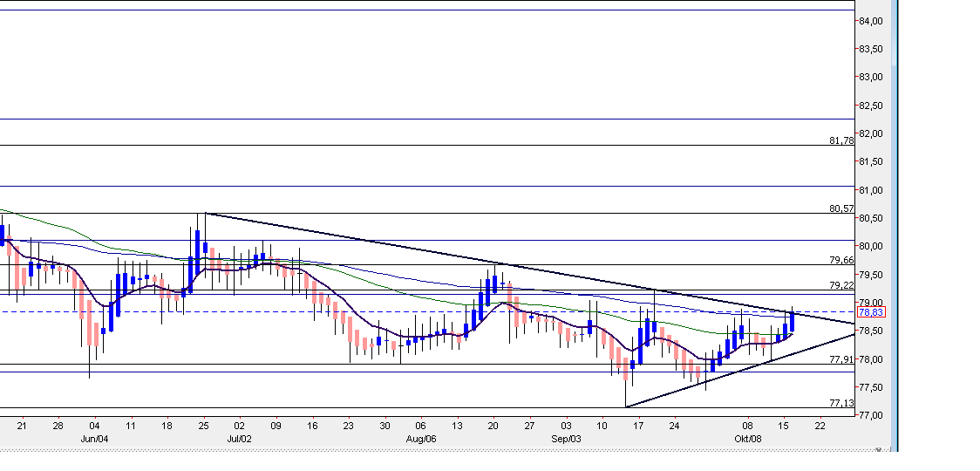Click the day label 27 on time axis
This screenshot has height=471, width=980.
pos(529,426)
